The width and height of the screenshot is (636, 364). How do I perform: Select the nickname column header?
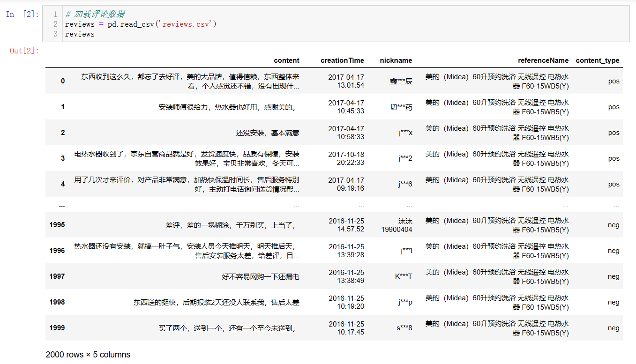pos(396,60)
